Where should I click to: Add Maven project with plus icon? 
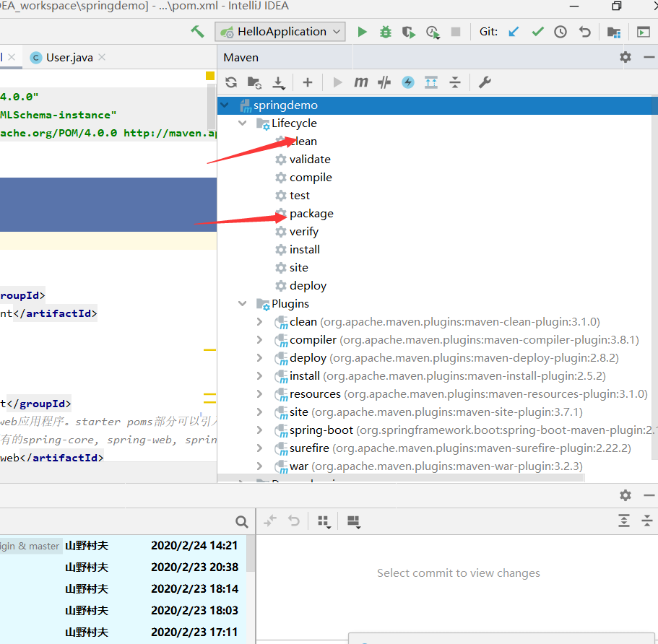(308, 82)
